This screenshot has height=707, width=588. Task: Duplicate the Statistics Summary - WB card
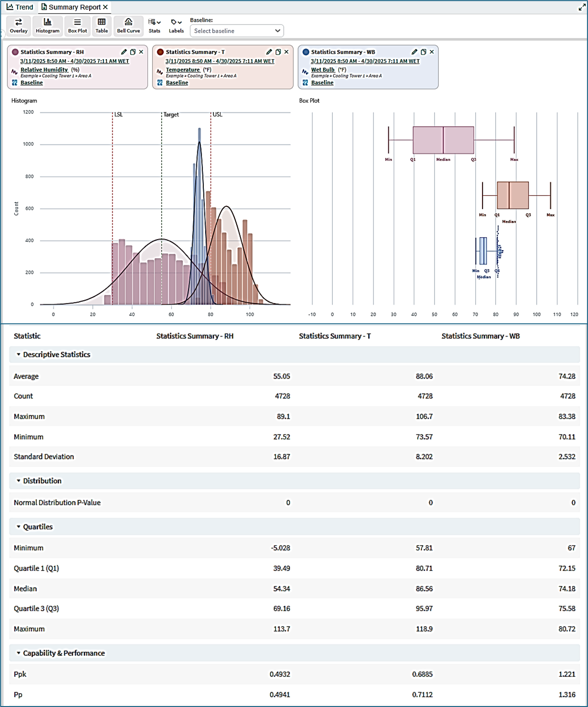tap(423, 52)
